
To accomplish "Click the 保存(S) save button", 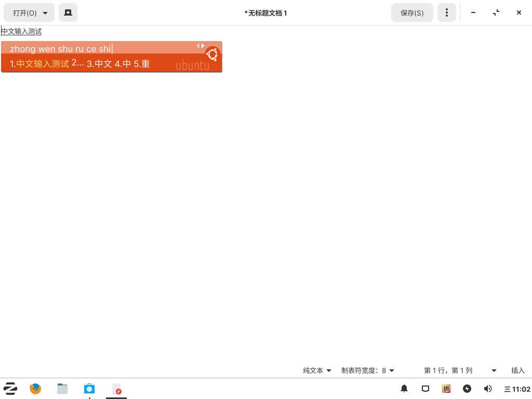I will pyautogui.click(x=412, y=12).
